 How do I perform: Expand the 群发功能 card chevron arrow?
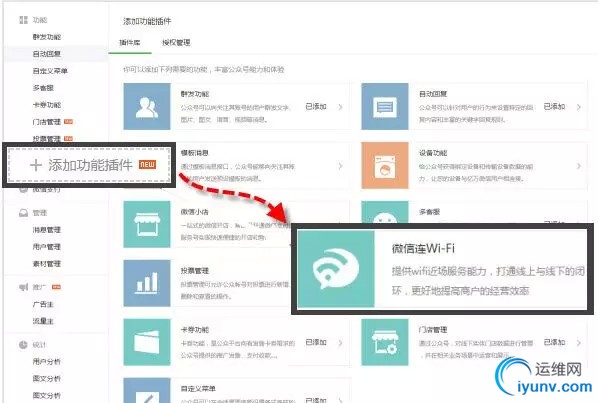point(340,107)
